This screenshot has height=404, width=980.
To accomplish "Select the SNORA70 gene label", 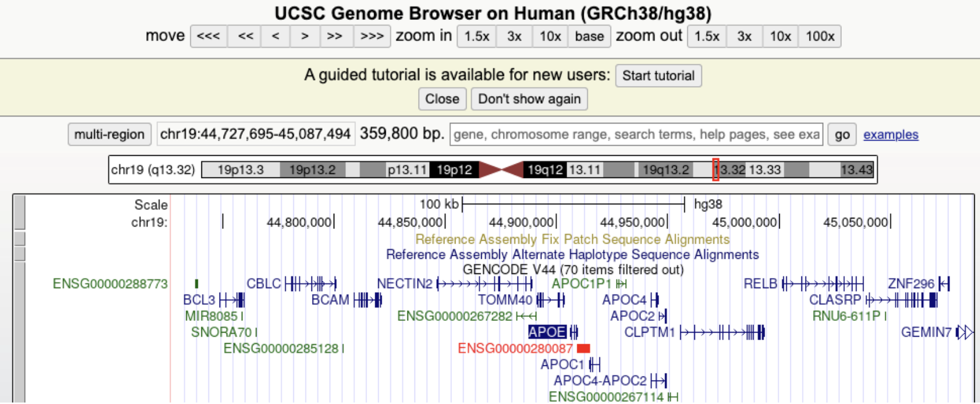I will [221, 332].
